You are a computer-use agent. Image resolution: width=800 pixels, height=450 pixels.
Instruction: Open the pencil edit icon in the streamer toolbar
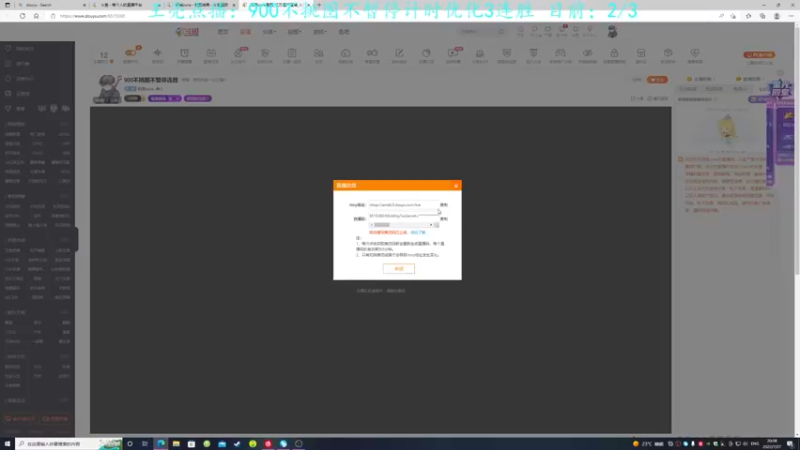click(399, 53)
